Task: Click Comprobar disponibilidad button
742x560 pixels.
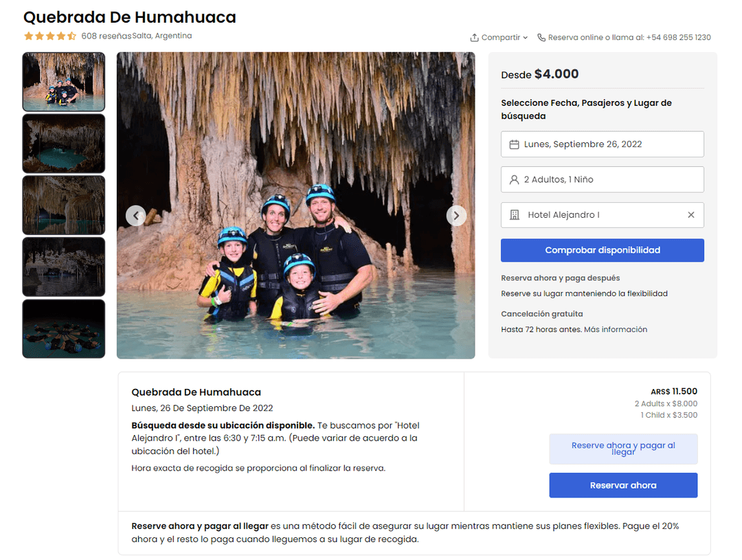Action: [x=602, y=250]
